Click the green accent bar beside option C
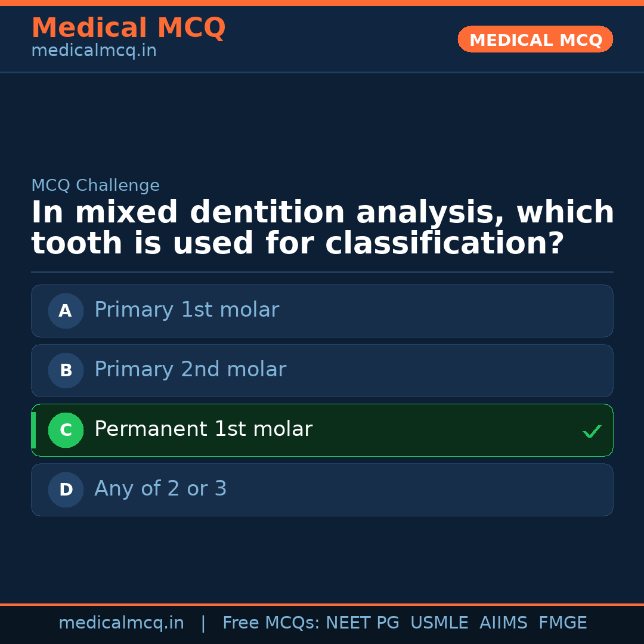 [x=33, y=430]
